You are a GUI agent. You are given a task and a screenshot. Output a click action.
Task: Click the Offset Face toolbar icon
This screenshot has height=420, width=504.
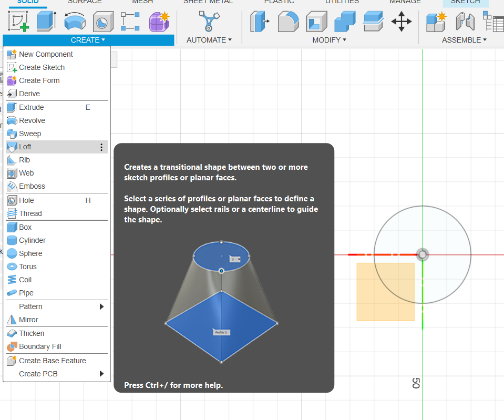[373, 22]
